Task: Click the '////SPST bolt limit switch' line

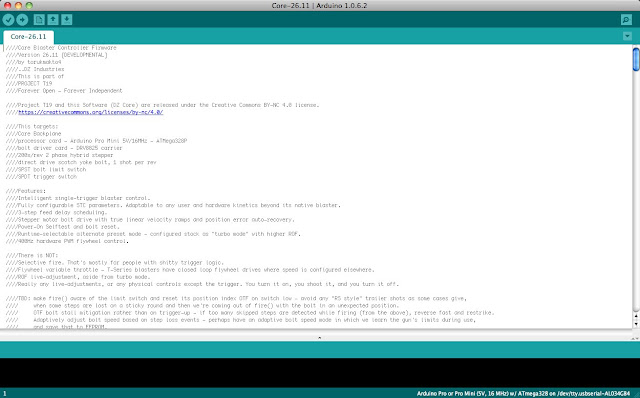Action: 46,169
